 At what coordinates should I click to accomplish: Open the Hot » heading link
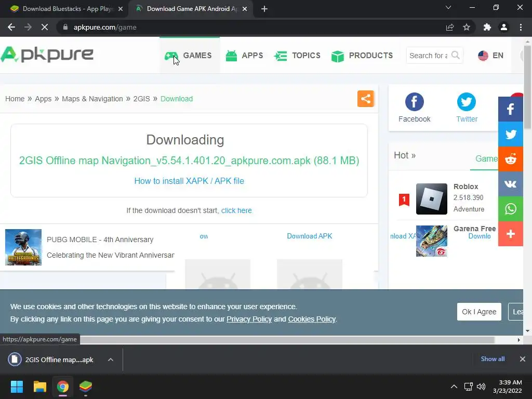[x=404, y=155]
